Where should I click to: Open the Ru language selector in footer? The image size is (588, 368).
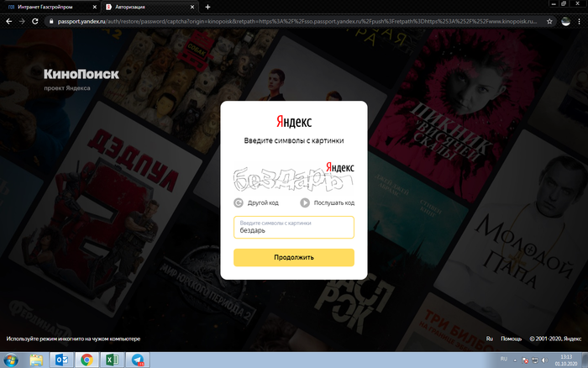coord(489,339)
